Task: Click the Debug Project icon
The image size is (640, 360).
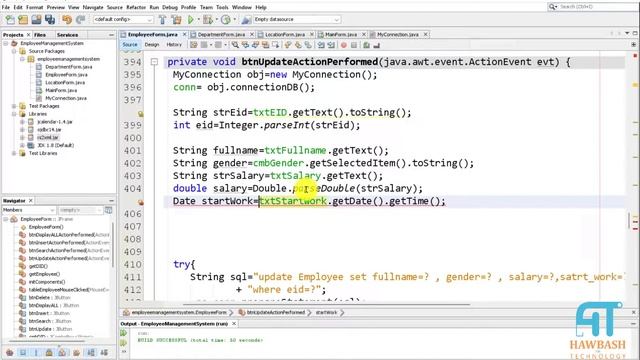Action: (208, 19)
